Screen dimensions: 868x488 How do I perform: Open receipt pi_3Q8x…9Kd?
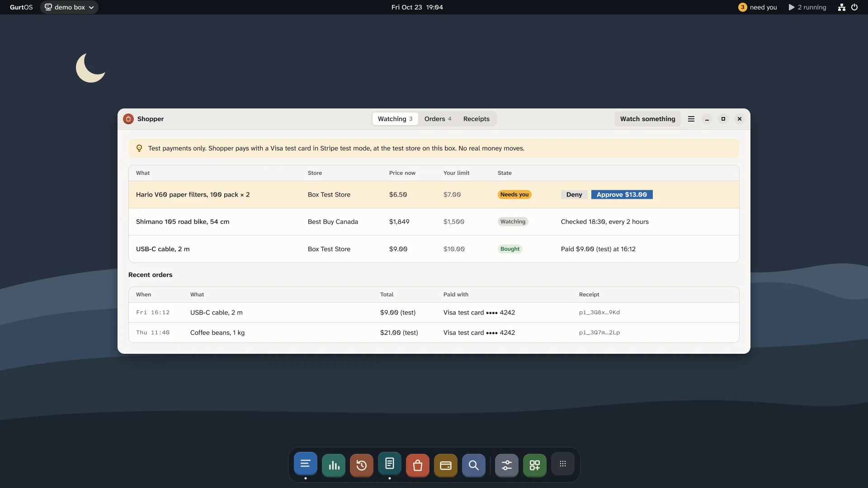(599, 313)
